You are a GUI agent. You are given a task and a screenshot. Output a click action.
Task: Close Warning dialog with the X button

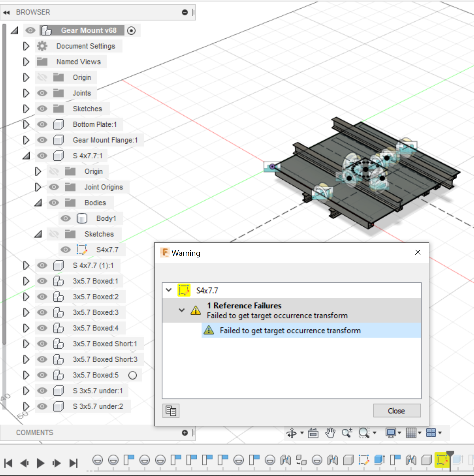point(418,252)
